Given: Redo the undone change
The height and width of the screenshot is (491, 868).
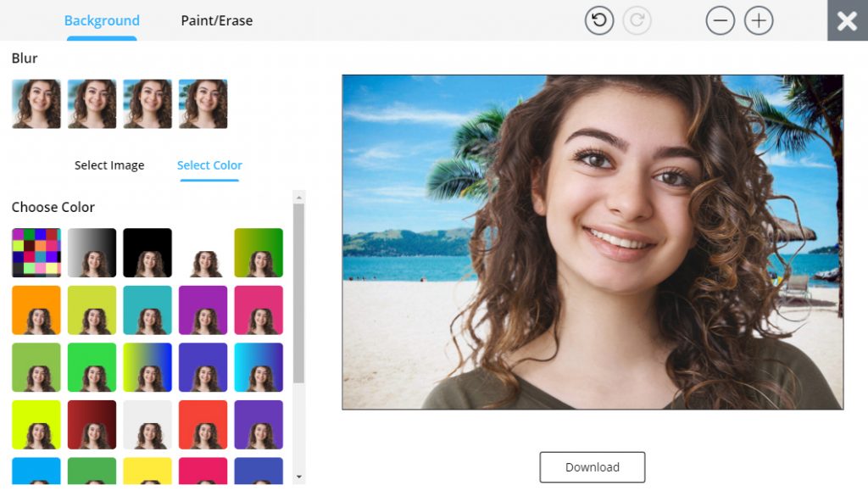Looking at the screenshot, I should (x=635, y=20).
